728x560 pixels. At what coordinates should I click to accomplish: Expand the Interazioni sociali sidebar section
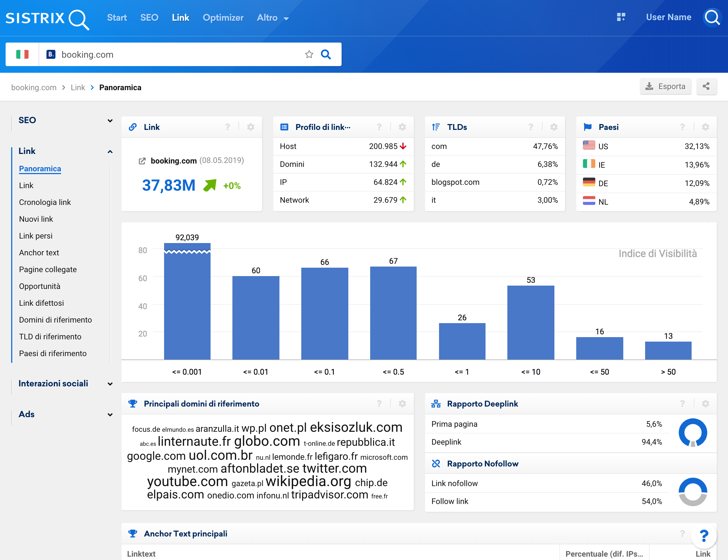(110, 384)
